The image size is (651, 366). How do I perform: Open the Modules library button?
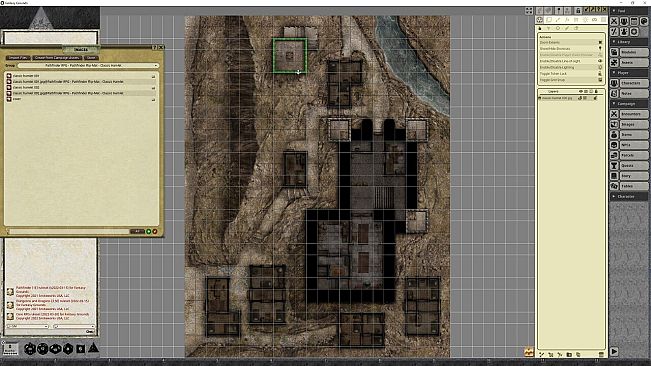pos(634,52)
